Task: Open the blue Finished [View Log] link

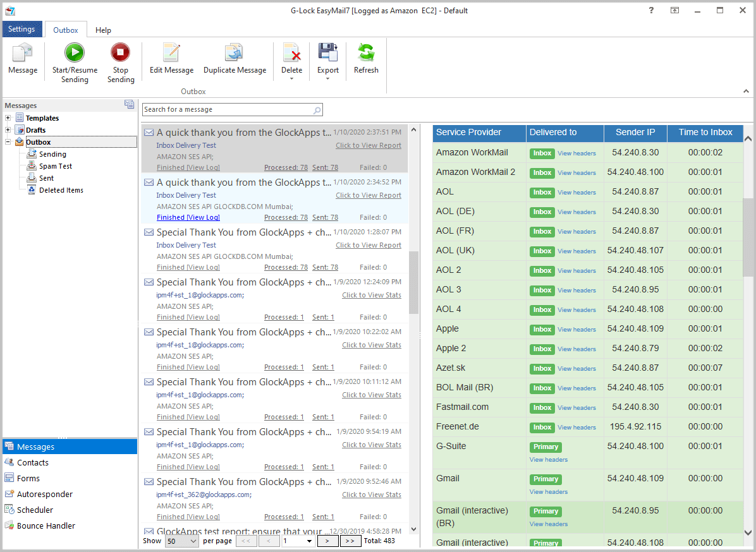Action: point(188,217)
